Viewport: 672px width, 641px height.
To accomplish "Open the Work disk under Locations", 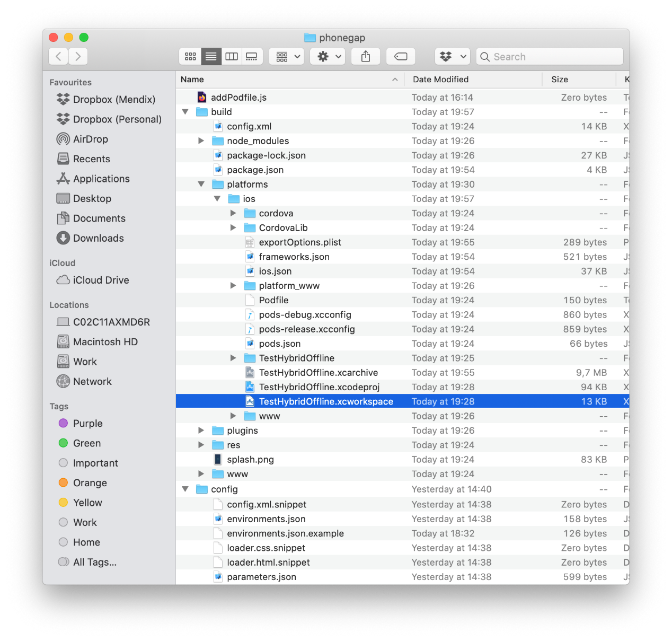I will [77, 362].
